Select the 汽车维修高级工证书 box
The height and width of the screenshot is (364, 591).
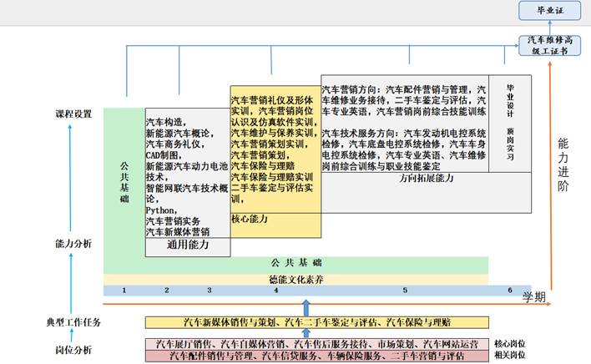click(548, 44)
